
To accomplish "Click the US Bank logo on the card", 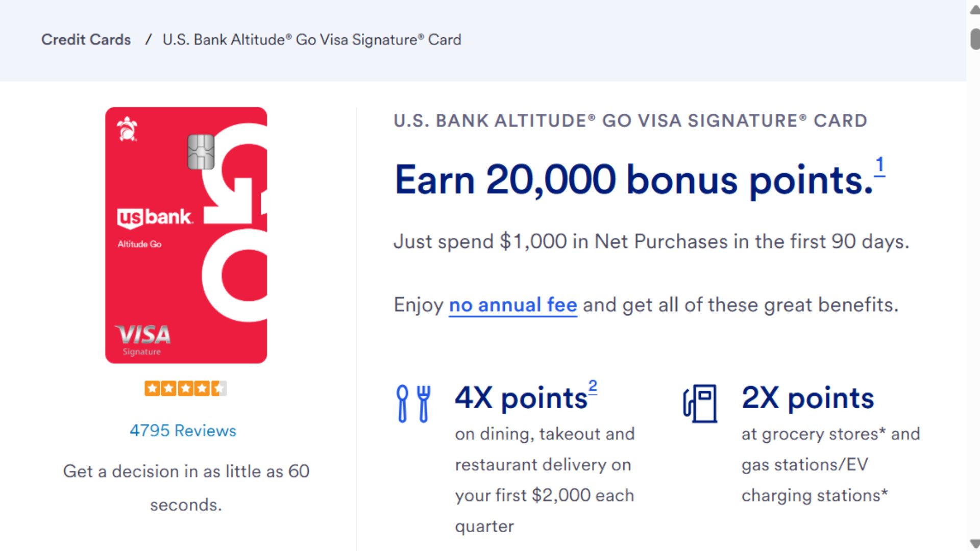I will coord(155,218).
